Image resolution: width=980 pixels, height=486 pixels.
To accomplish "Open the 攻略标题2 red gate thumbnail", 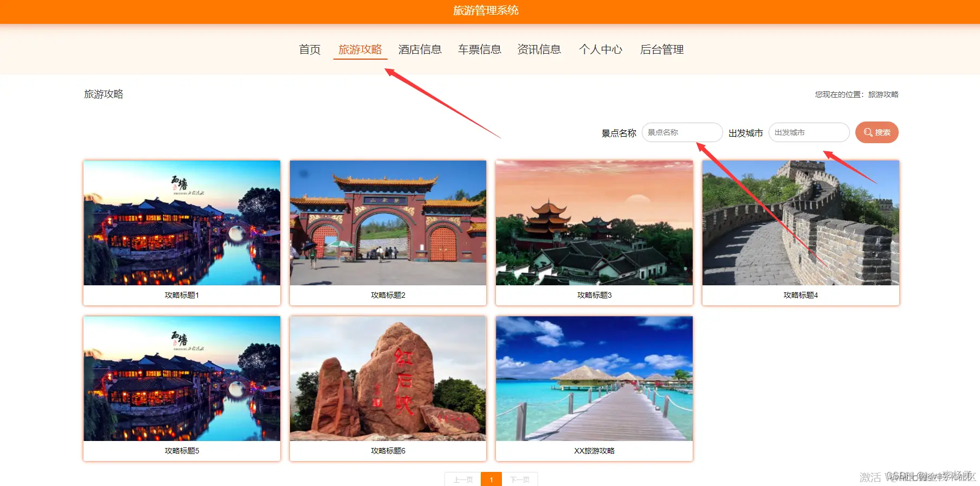I will 388,222.
